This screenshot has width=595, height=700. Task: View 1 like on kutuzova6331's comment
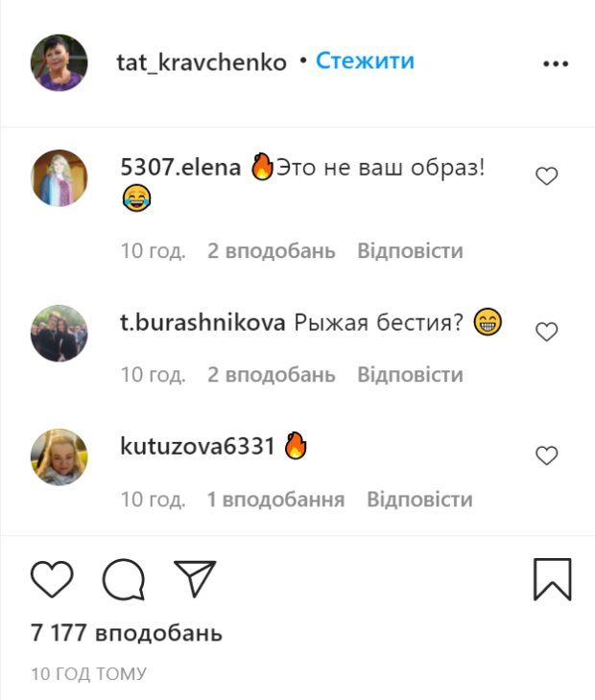(275, 499)
